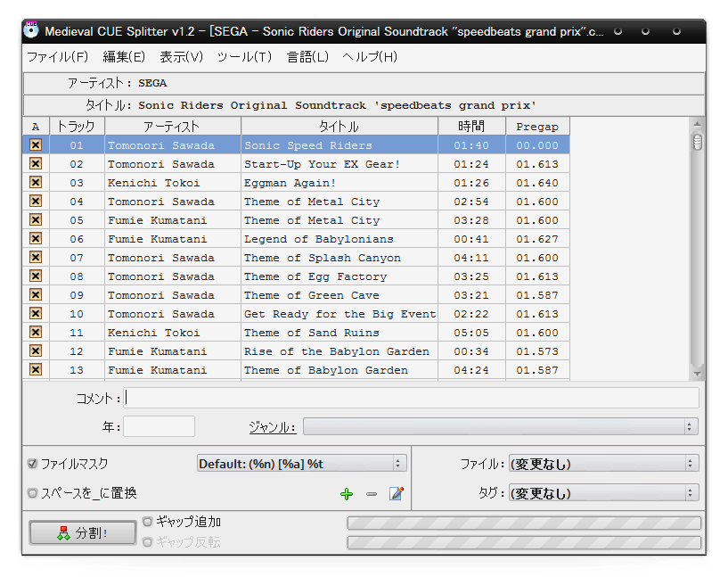This screenshot has width=728, height=577.
Task: Open the ツール(T) menu
Action: pyautogui.click(x=245, y=57)
